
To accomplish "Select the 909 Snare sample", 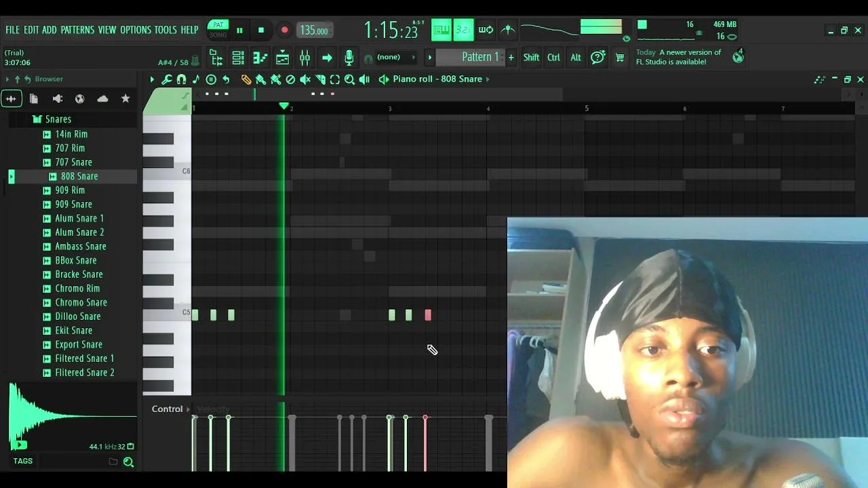I will click(x=73, y=204).
